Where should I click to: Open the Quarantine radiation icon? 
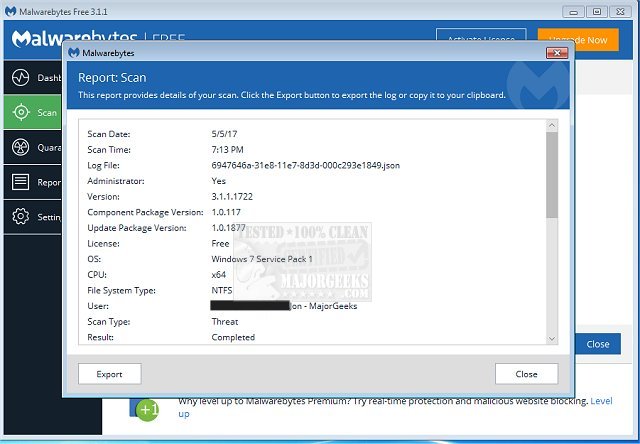[x=20, y=147]
